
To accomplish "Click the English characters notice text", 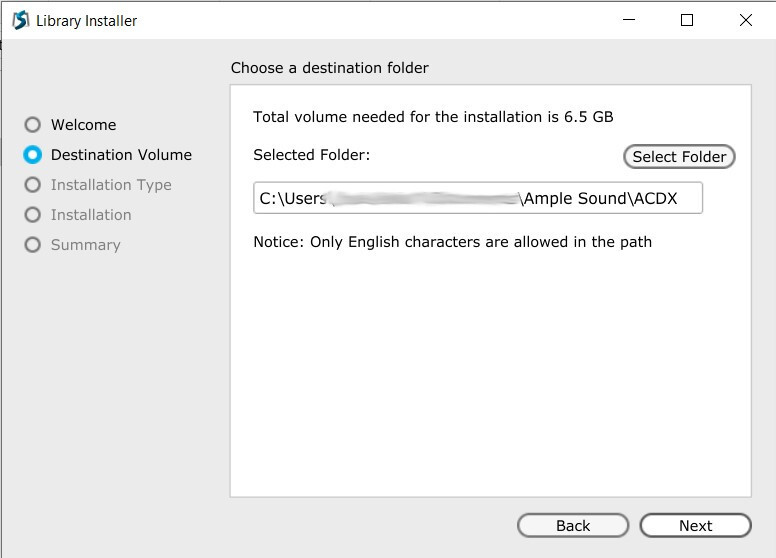I will (x=452, y=241).
